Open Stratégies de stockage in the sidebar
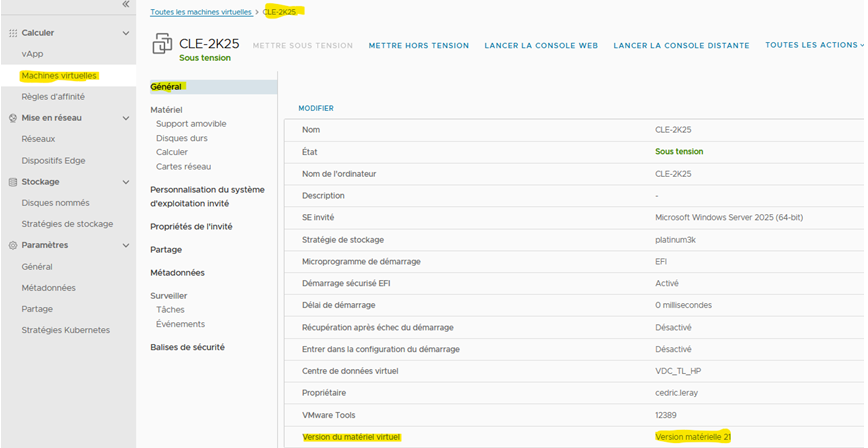The image size is (868, 448). coord(67,224)
